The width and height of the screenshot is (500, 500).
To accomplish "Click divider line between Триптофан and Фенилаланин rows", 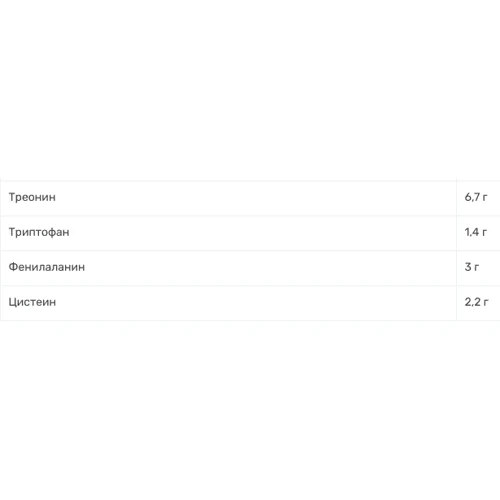I will [x=250, y=251].
